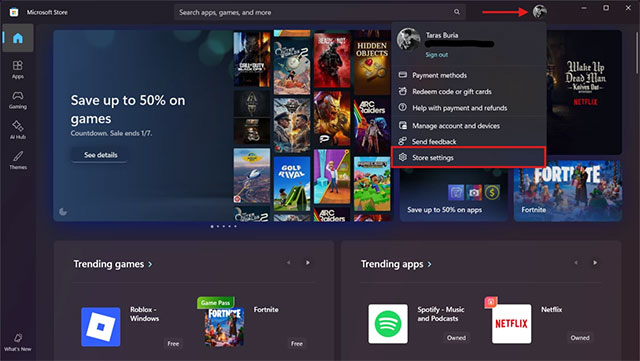Open the Gaming section in sidebar

[18, 99]
